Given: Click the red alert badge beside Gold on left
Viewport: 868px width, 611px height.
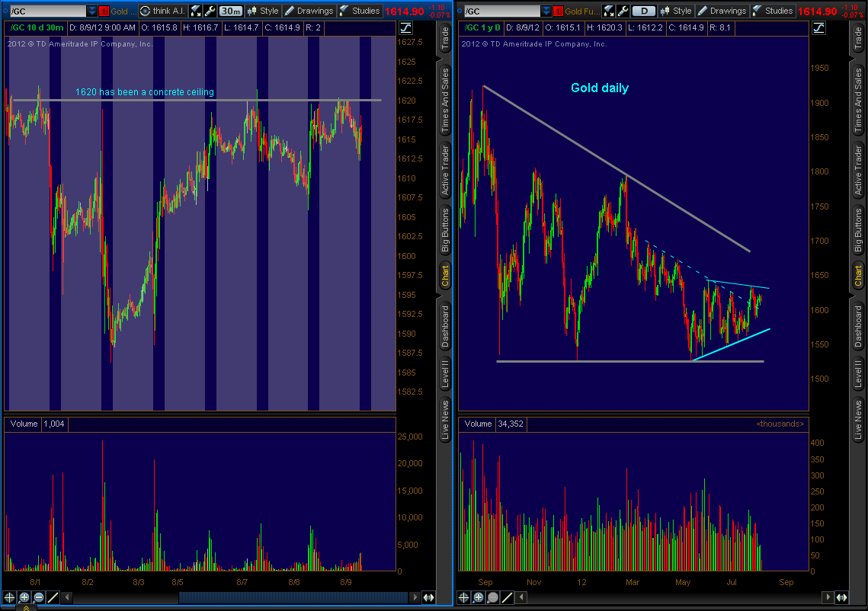Looking at the screenshot, I should pos(104,11).
